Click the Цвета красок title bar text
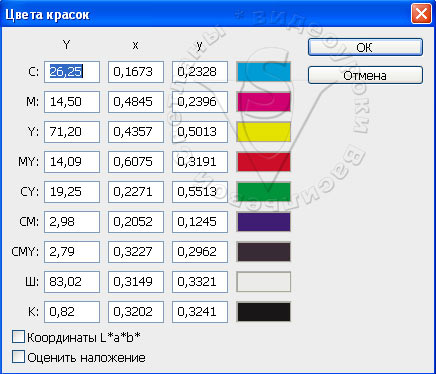The image size is (436, 374). pos(47,15)
